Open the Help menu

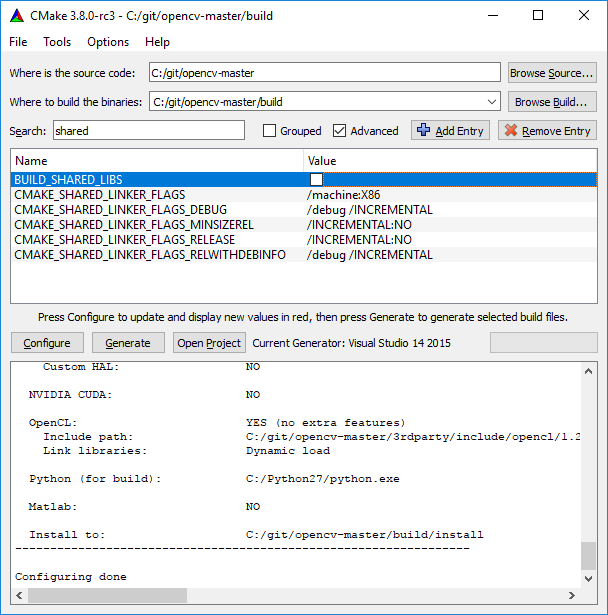[x=157, y=42]
